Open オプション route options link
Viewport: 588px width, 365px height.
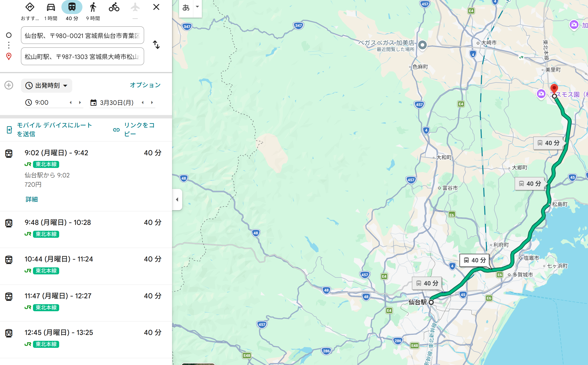[145, 85]
